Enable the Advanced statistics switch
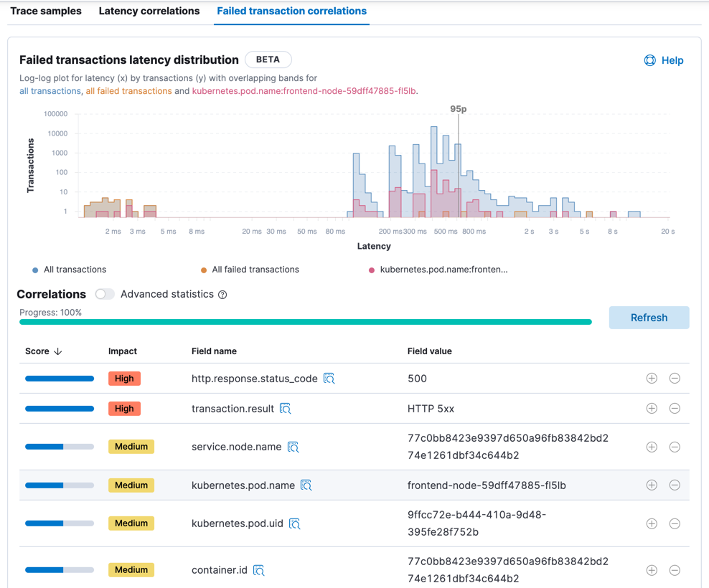709x588 pixels. click(x=105, y=294)
